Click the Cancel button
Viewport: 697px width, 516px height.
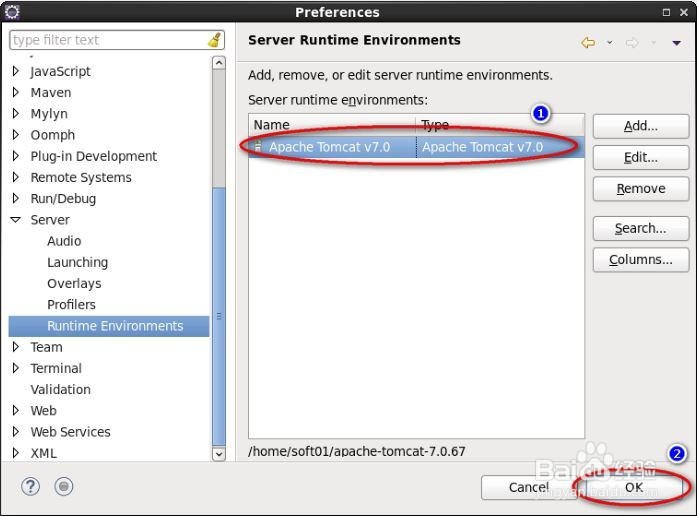point(529,488)
